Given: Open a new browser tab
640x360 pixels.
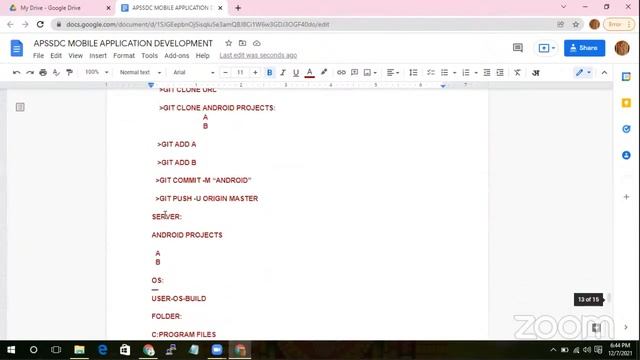Looking at the screenshot, I should click(x=238, y=8).
